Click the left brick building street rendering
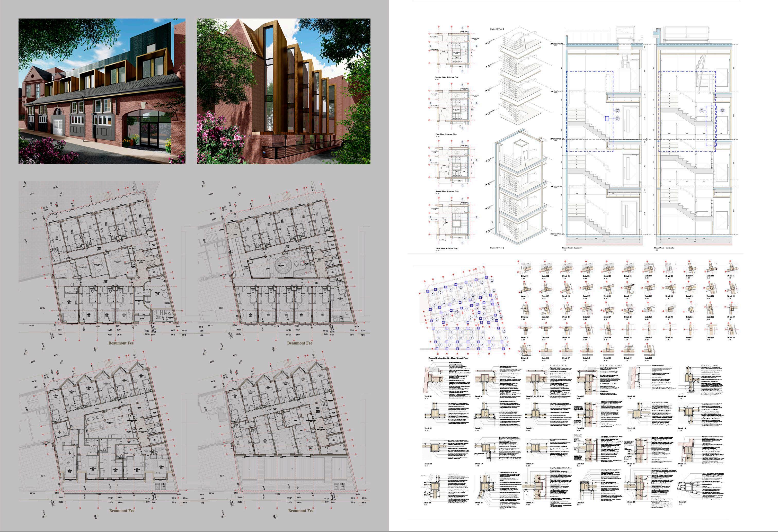This screenshot has height=532, width=778. click(x=102, y=91)
